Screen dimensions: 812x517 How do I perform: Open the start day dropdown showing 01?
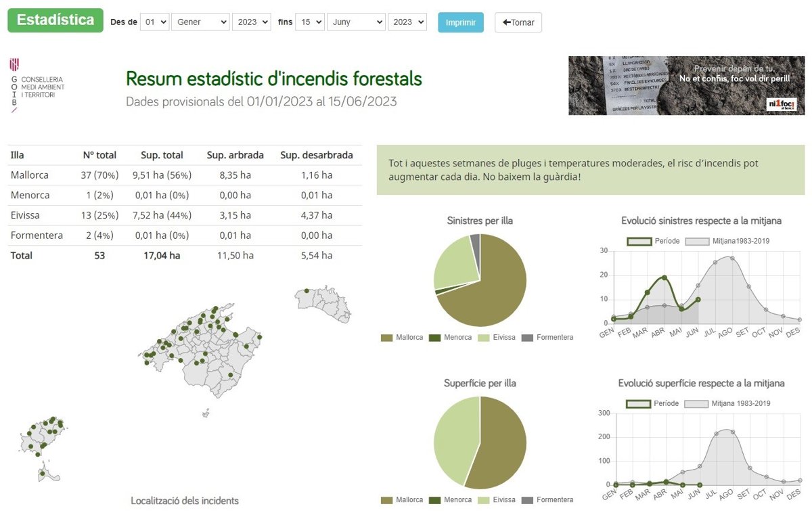154,22
